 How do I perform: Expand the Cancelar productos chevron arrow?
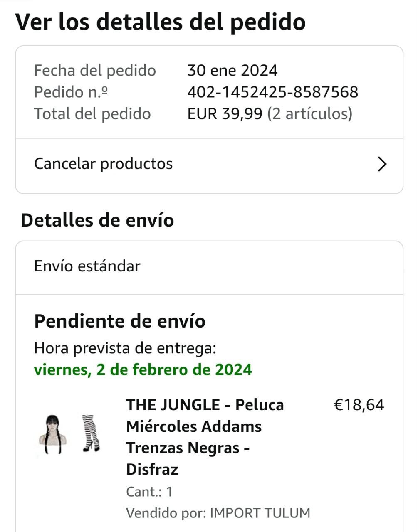(x=382, y=164)
